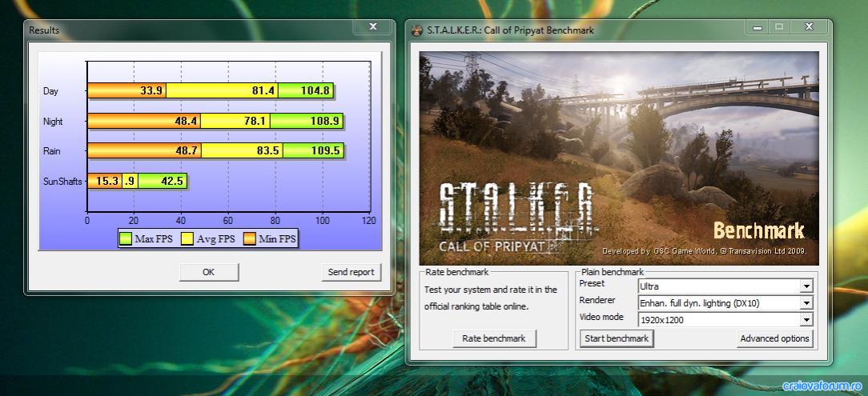
Task: Send report from Results window
Action: point(351,272)
